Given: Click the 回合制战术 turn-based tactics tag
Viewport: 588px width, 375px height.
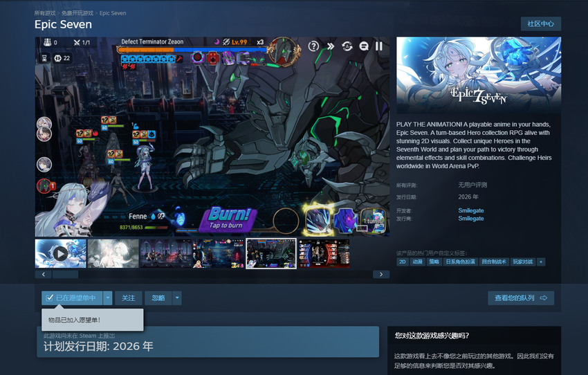Looking at the screenshot, I should pos(494,262).
